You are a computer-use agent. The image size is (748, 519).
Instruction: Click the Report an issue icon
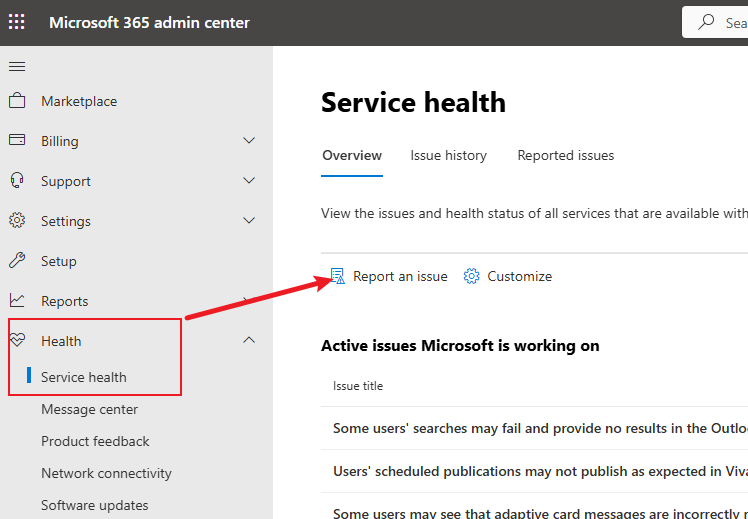(x=338, y=276)
